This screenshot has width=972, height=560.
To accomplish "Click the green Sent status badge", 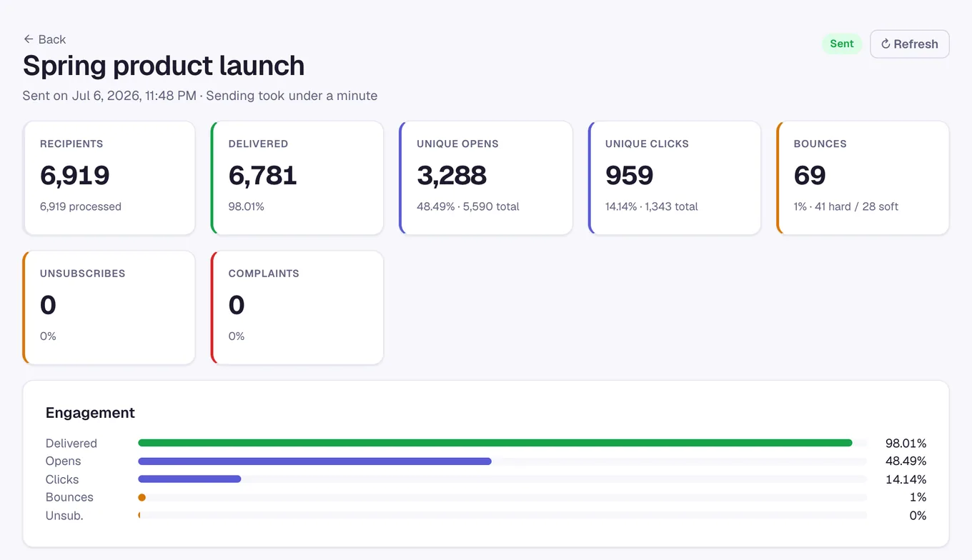I will click(x=842, y=44).
